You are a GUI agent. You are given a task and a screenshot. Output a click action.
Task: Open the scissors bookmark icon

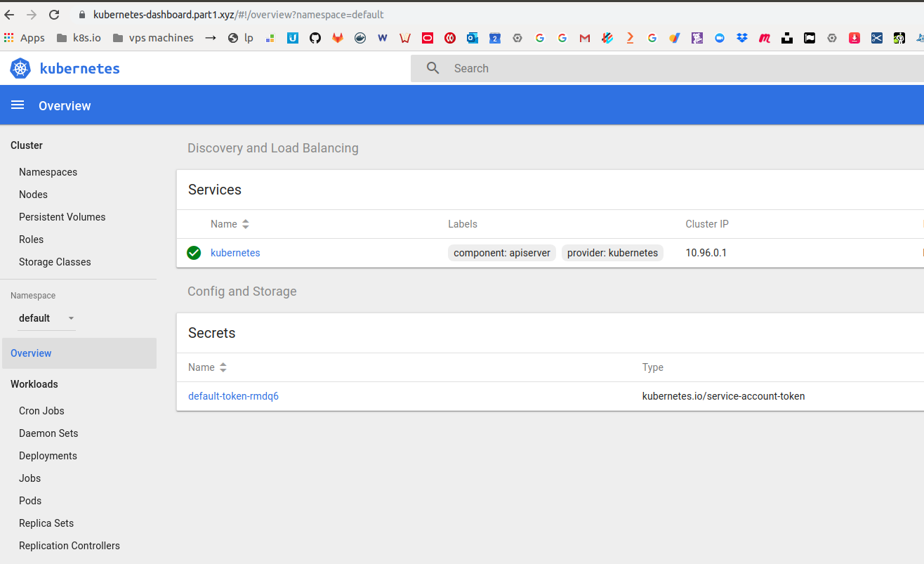(877, 38)
